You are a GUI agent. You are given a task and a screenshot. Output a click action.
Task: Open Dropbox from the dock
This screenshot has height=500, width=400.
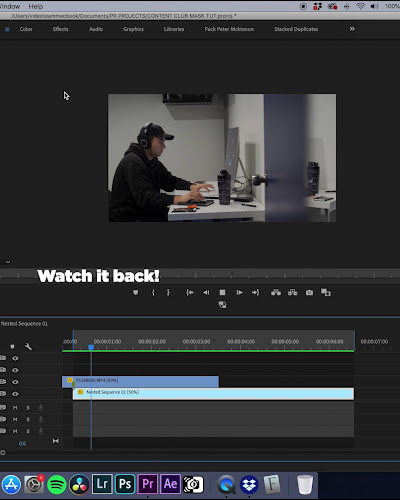click(x=249, y=485)
